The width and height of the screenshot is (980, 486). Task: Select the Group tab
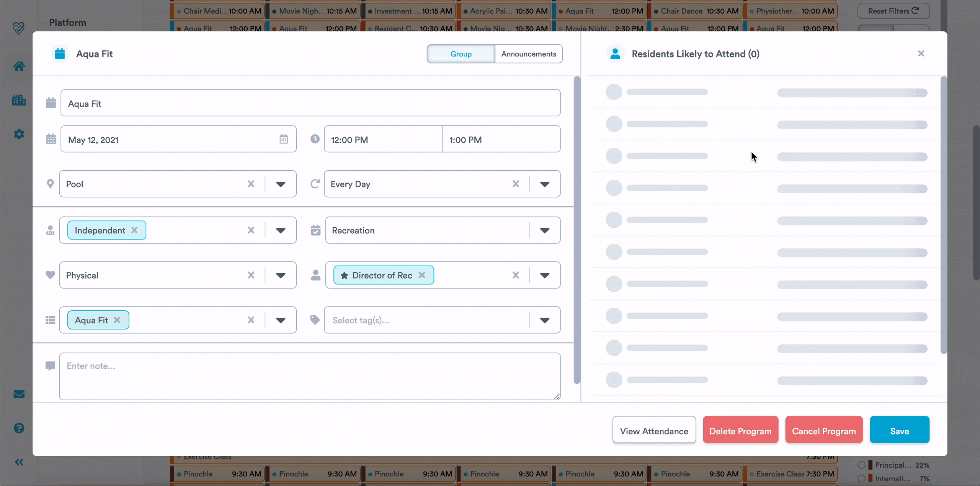[x=461, y=54]
